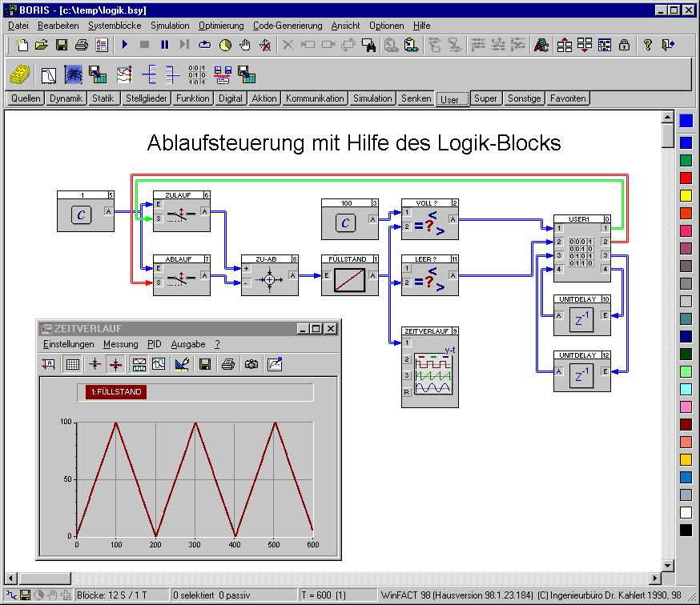Open the Senken block tab
The height and width of the screenshot is (605, 700).
(x=416, y=98)
